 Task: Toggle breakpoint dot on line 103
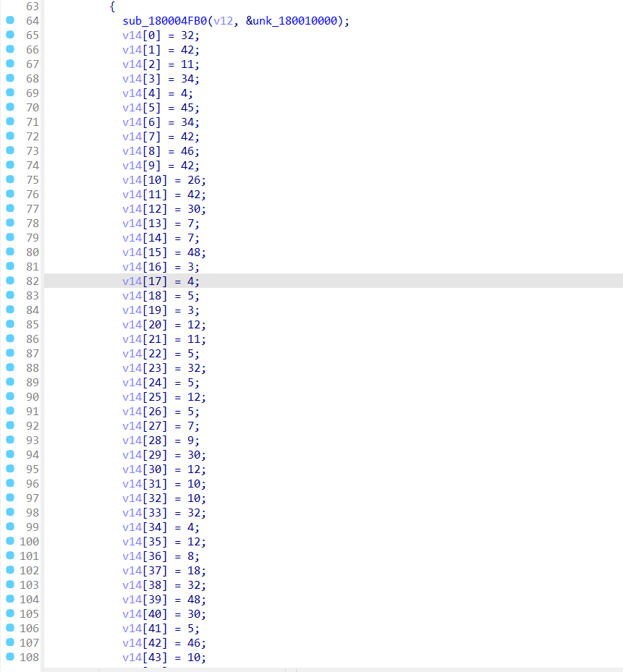click(x=10, y=584)
